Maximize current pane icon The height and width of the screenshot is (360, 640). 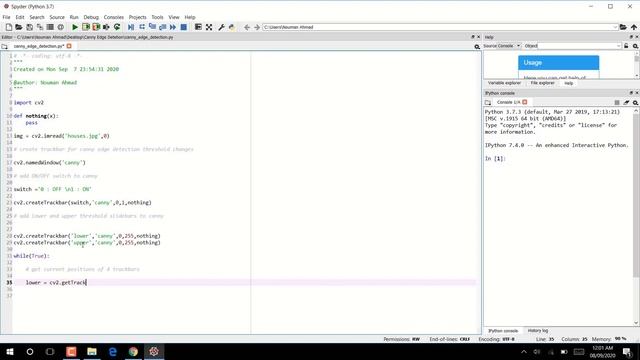[x=198, y=27]
